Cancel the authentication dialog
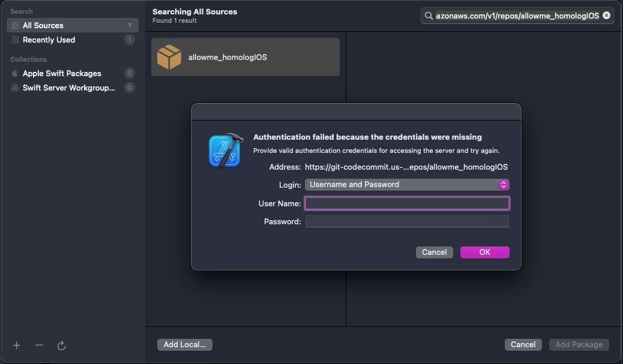This screenshot has width=623, height=364. 435,252
